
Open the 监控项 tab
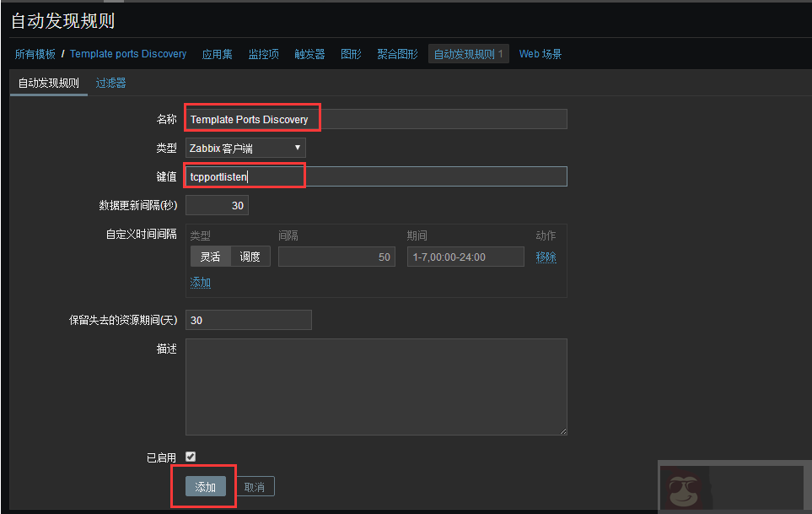(263, 53)
